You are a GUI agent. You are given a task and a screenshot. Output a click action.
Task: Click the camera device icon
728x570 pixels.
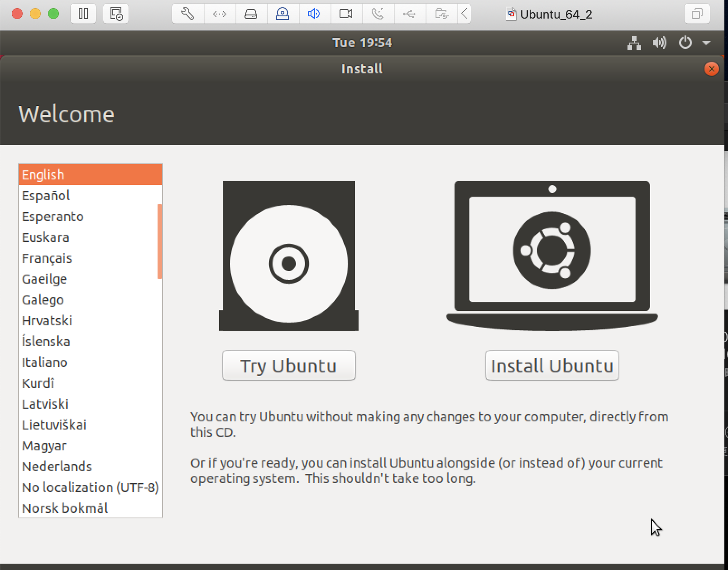(x=346, y=14)
